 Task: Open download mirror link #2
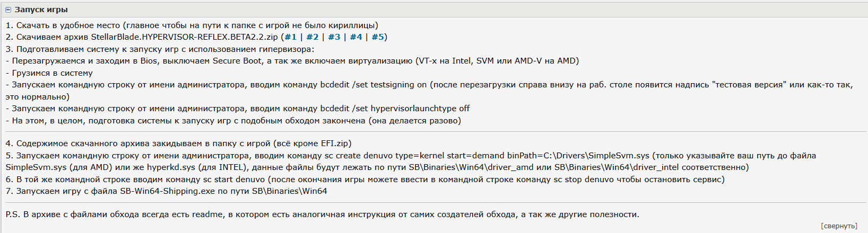pyautogui.click(x=313, y=37)
